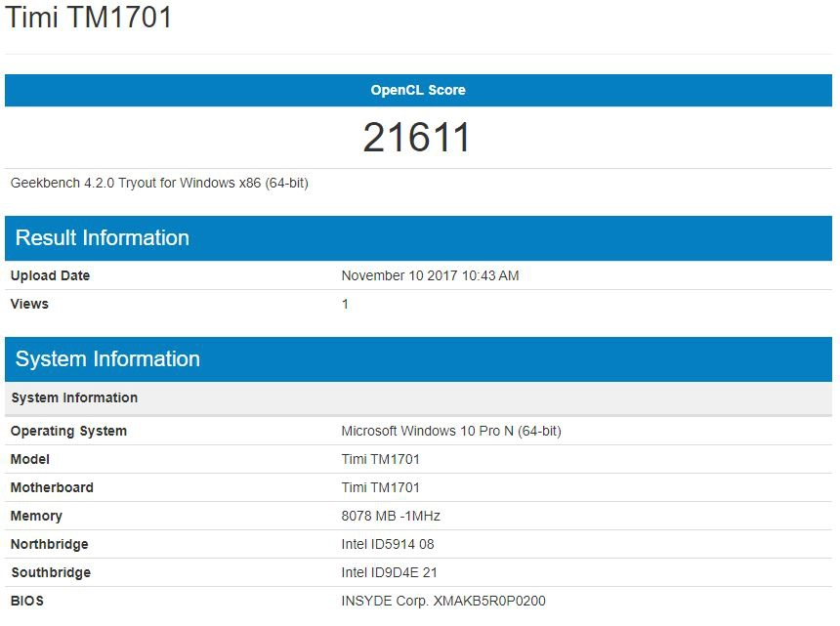This screenshot has width=840, height=626.
Task: Click the "Memory" row label
Action: point(36,517)
